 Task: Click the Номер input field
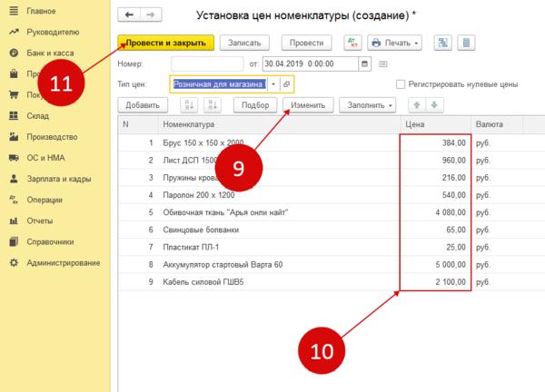[205, 64]
